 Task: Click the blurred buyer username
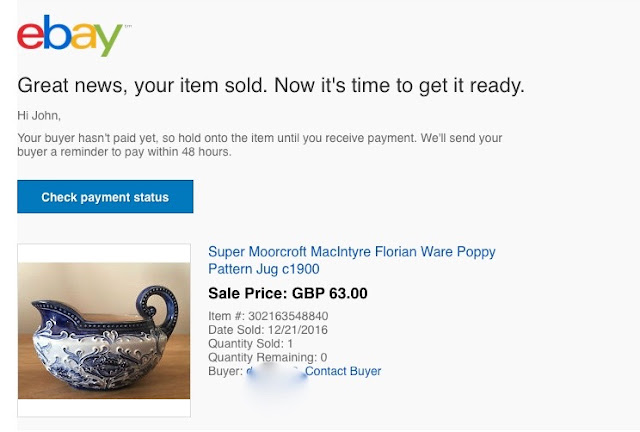point(274,372)
